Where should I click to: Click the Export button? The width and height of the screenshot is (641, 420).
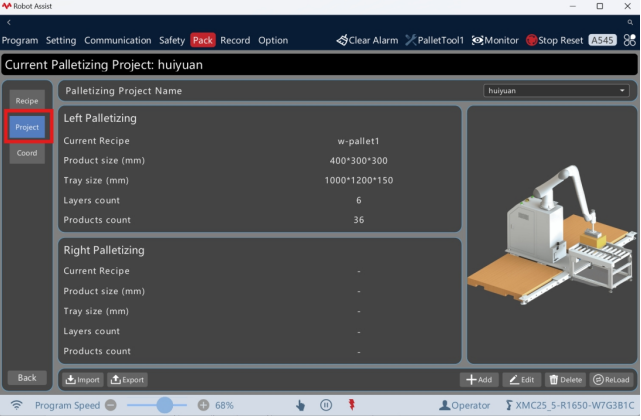[x=128, y=380]
